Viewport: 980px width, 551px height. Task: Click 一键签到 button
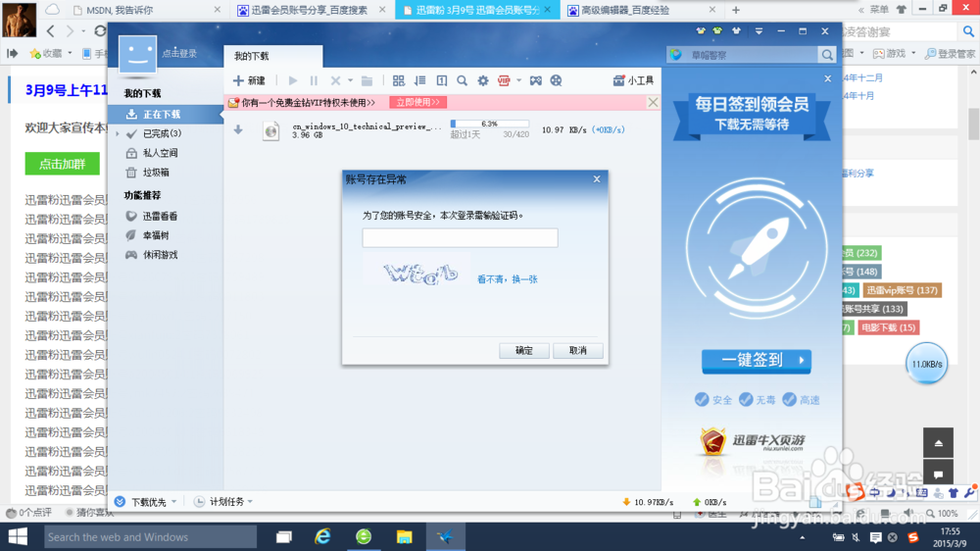(757, 361)
